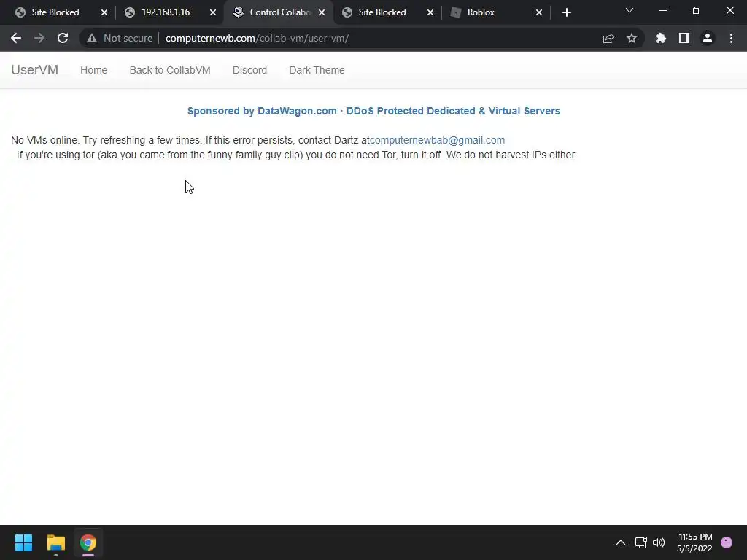The height and width of the screenshot is (560, 747).
Task: Click the UserVM brand link
Action: [35, 70]
